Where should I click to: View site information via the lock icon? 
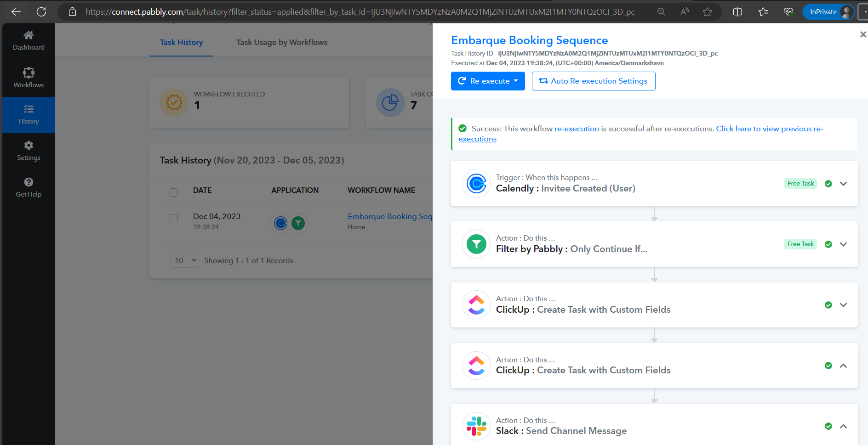coord(72,12)
